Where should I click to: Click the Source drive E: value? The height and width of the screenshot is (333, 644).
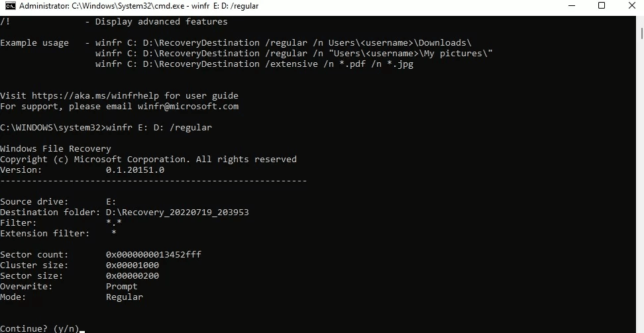pyautogui.click(x=111, y=201)
